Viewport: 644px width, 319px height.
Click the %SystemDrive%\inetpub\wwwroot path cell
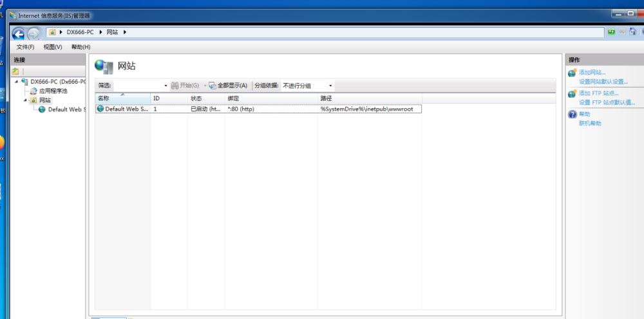pos(367,109)
